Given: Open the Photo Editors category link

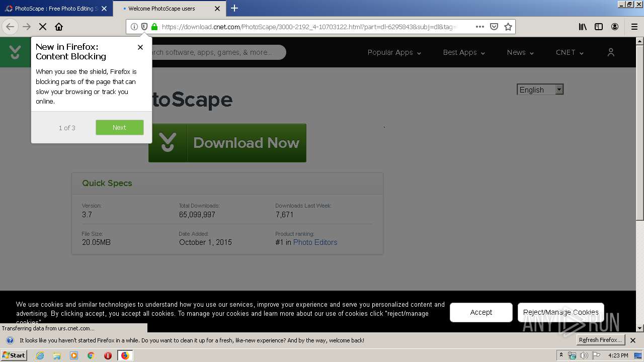Looking at the screenshot, I should 315,242.
